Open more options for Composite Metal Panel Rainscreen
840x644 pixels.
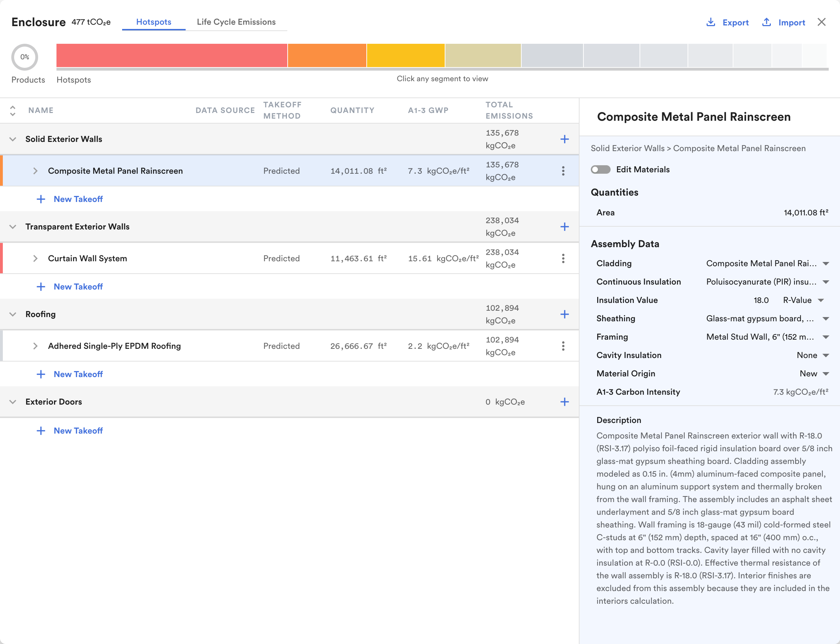pos(563,171)
